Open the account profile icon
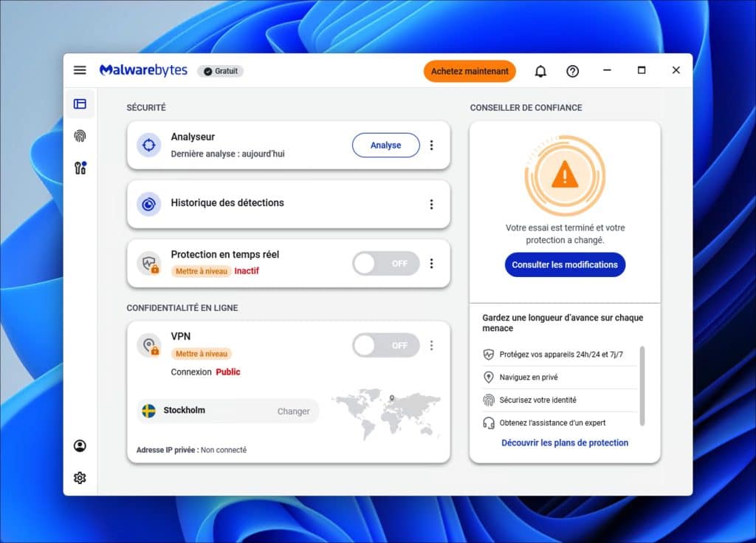 [x=80, y=446]
